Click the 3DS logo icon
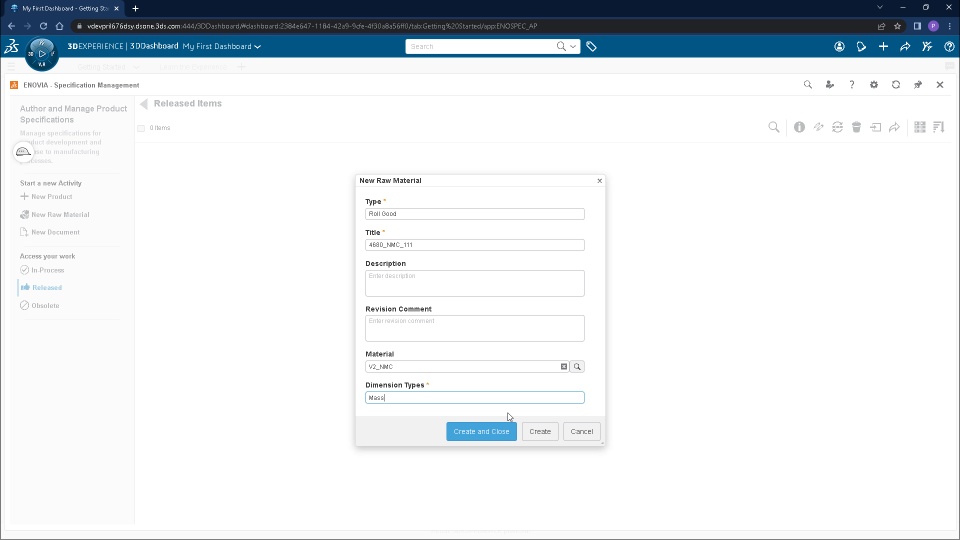Screen dimensions: 960x540 (11, 47)
